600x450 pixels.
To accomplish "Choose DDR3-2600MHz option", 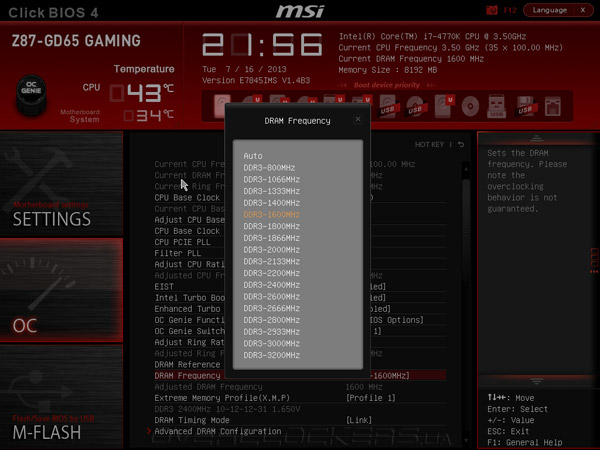I will point(271,297).
